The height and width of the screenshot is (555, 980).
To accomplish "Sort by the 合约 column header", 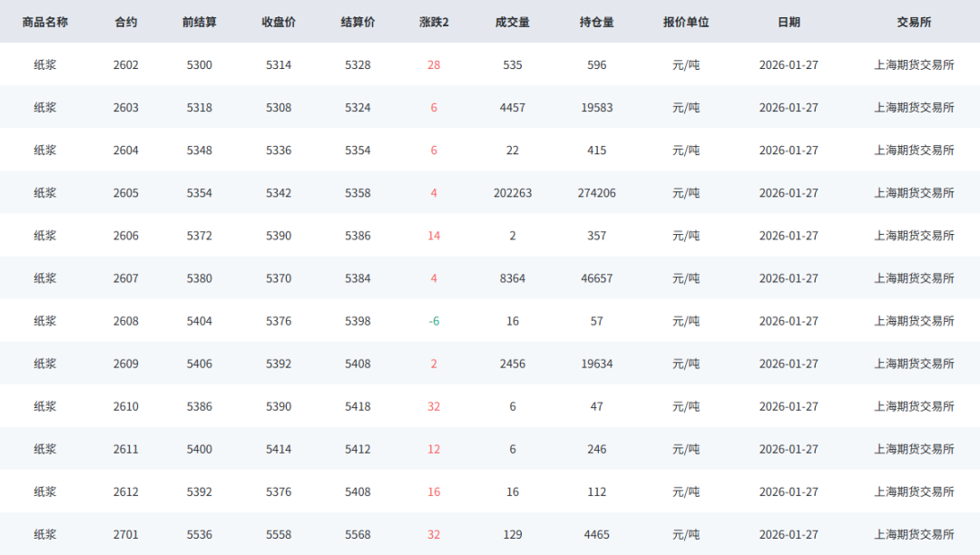I will click(x=126, y=22).
